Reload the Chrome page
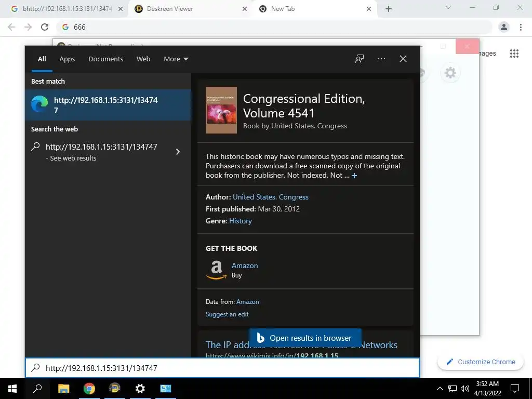Image resolution: width=532 pixels, height=399 pixels. tap(45, 27)
